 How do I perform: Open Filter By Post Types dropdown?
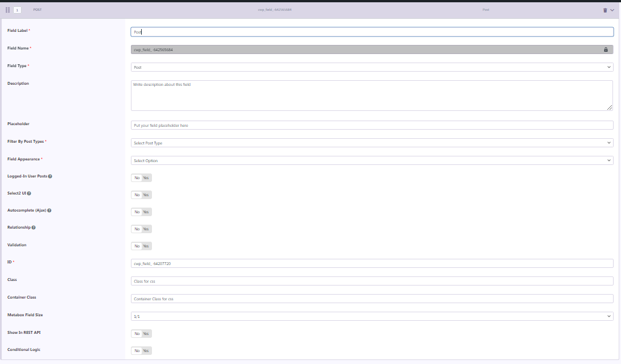point(372,143)
